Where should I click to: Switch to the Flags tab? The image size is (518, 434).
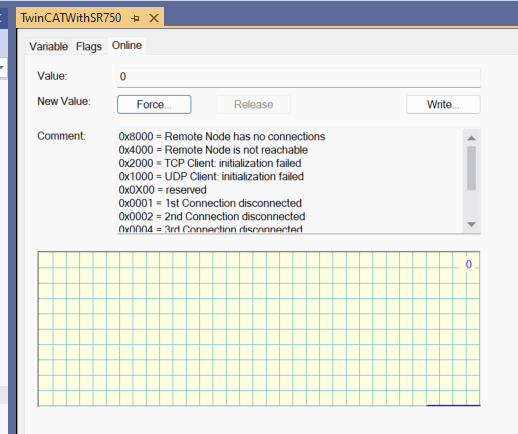pos(89,46)
